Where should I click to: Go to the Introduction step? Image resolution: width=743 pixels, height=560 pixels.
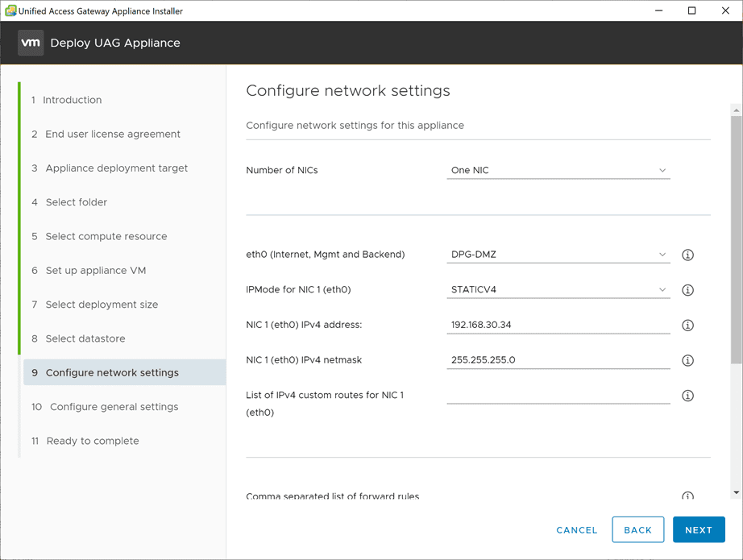[73, 100]
